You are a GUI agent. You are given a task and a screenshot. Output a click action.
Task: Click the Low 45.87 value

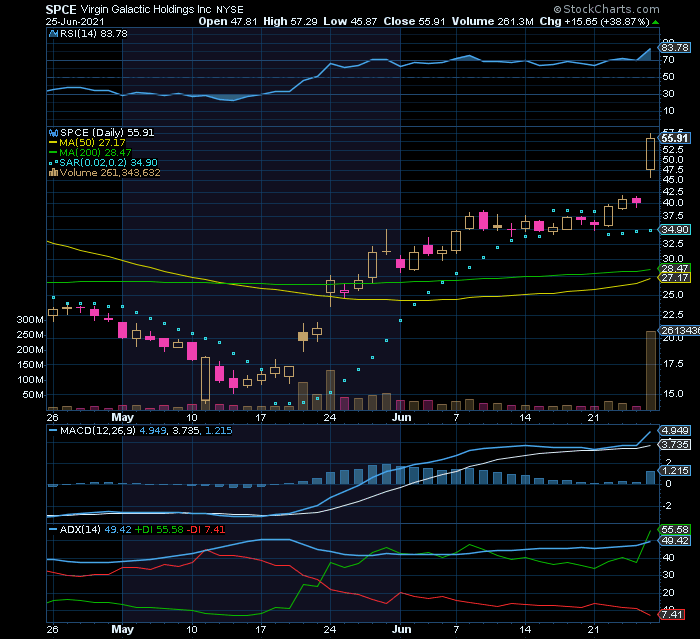(350, 21)
